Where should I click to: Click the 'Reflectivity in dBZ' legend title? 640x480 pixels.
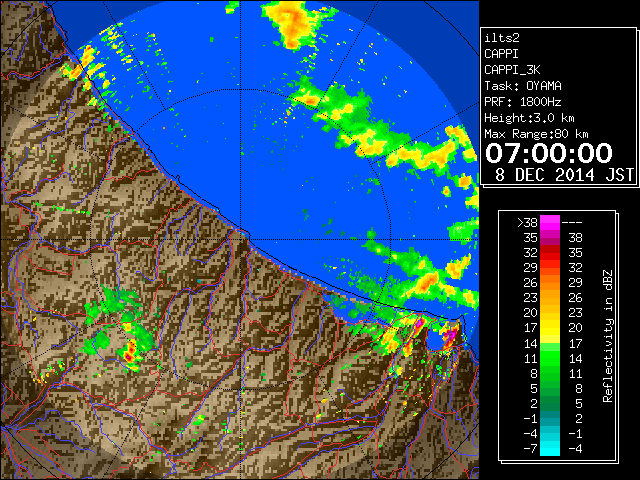coord(608,336)
